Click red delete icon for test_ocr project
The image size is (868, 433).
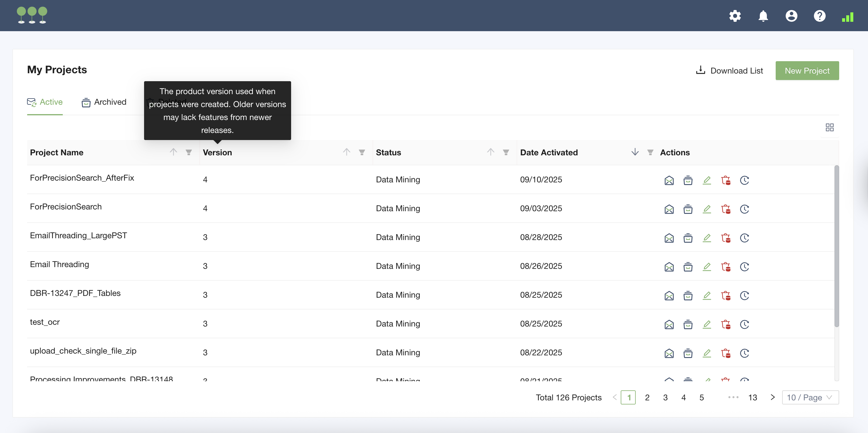725,324
